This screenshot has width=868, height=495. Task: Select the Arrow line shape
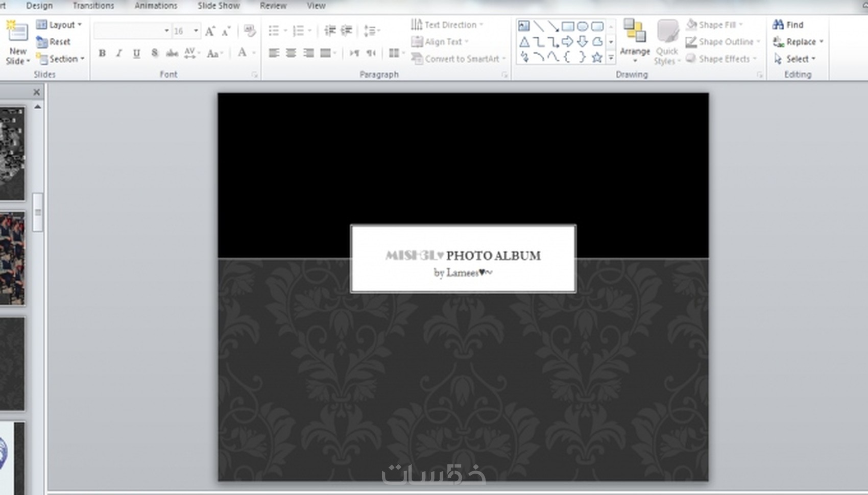[x=553, y=26]
